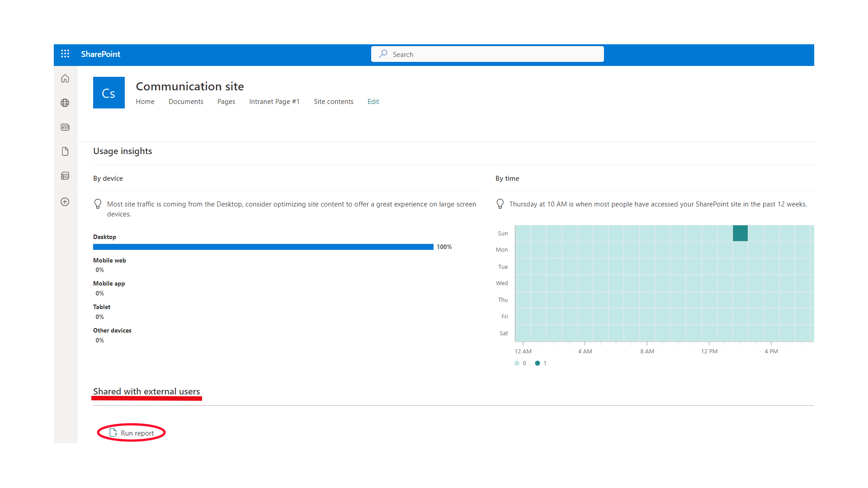
Task: Click the Communication site title
Action: pyautogui.click(x=190, y=86)
